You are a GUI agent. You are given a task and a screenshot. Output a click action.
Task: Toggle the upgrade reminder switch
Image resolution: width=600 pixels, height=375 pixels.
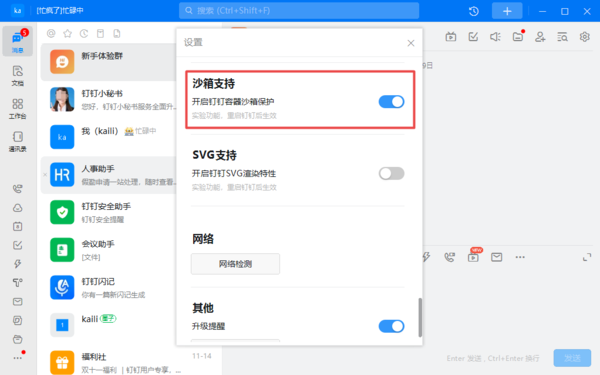(391, 326)
